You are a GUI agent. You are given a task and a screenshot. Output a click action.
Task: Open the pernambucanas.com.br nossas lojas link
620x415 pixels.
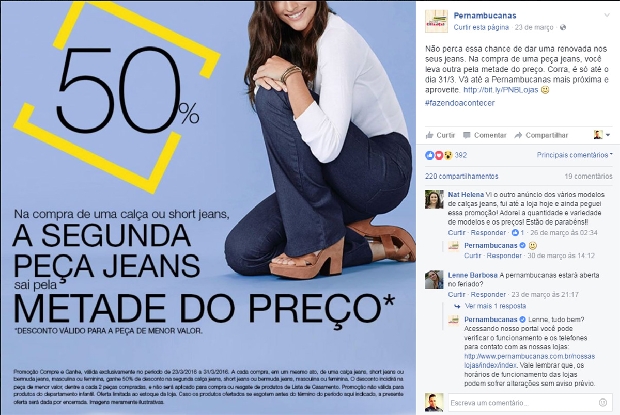pos(529,361)
